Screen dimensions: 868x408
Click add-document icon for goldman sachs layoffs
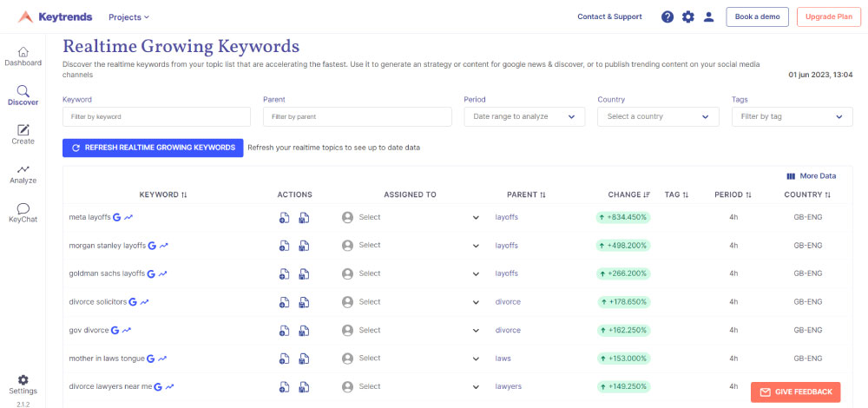[x=284, y=274]
